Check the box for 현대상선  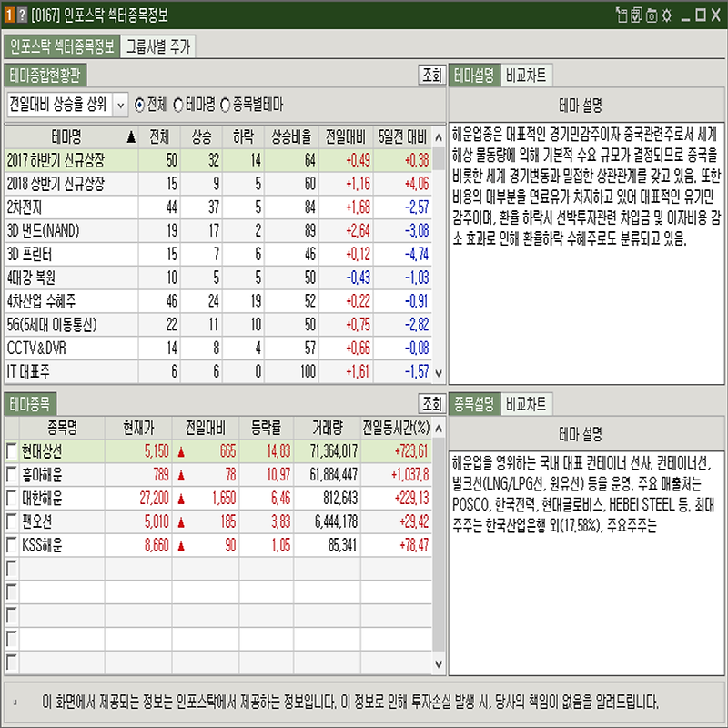coord(12,450)
